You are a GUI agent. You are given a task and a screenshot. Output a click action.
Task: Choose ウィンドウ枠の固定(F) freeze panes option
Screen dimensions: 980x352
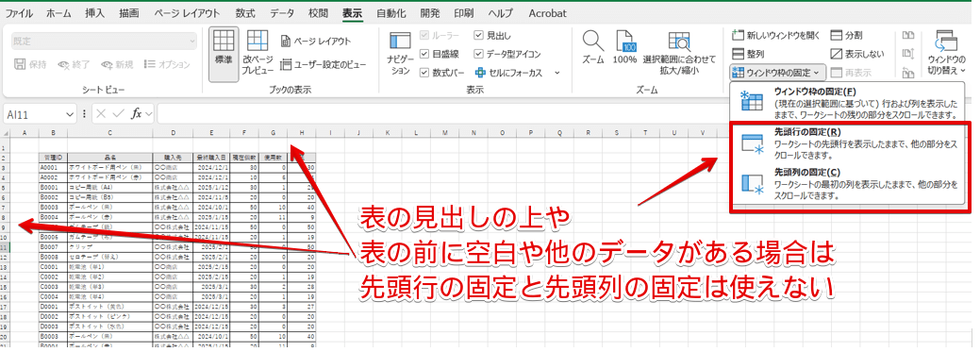tap(849, 103)
